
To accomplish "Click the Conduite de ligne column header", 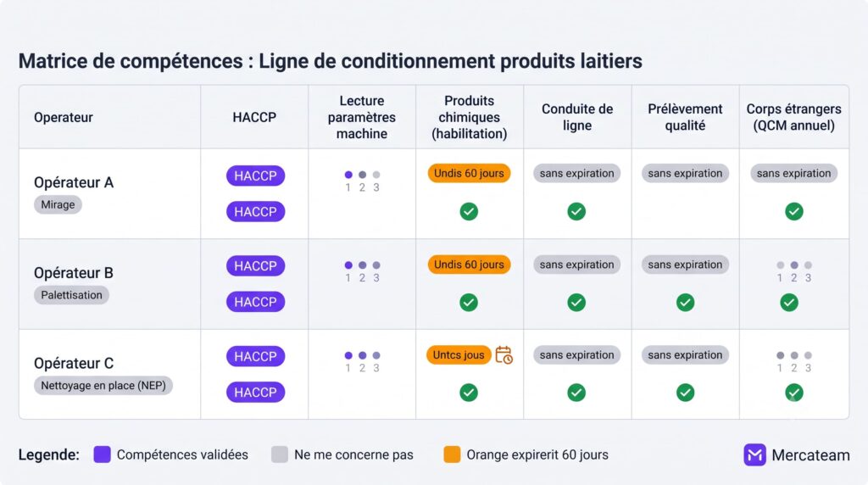I will tap(576, 117).
